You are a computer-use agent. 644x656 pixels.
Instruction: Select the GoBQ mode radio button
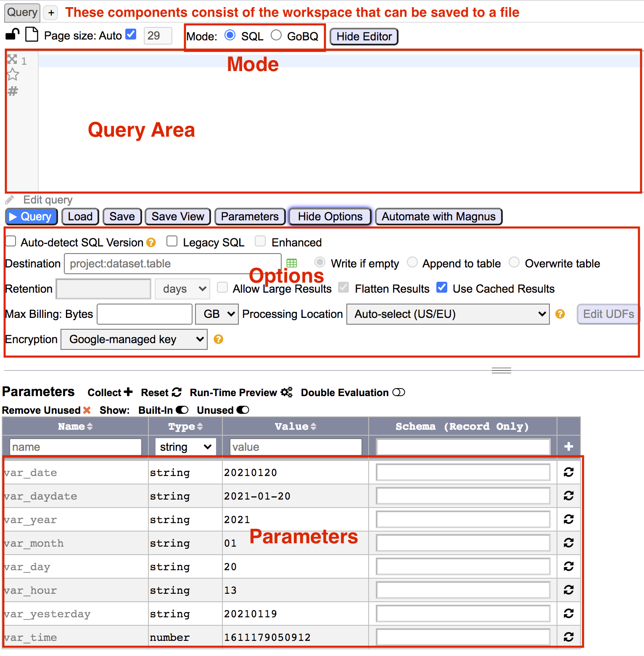point(276,35)
